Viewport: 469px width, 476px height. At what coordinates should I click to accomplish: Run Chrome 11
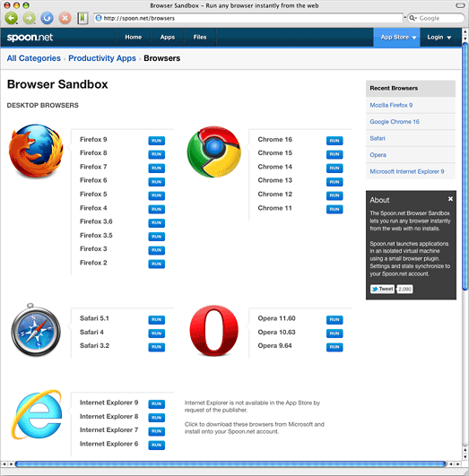click(334, 209)
